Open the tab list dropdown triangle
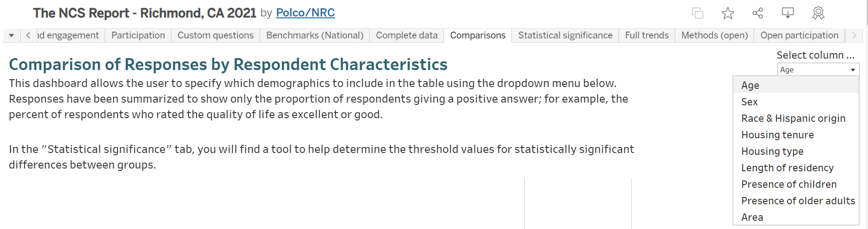This screenshot has height=229, width=868. [11, 35]
